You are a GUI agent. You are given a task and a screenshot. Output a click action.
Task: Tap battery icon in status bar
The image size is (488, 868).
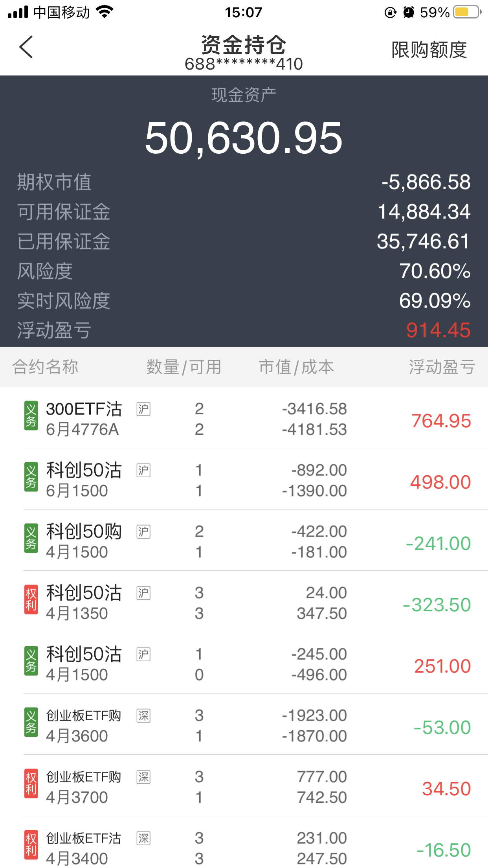[467, 12]
